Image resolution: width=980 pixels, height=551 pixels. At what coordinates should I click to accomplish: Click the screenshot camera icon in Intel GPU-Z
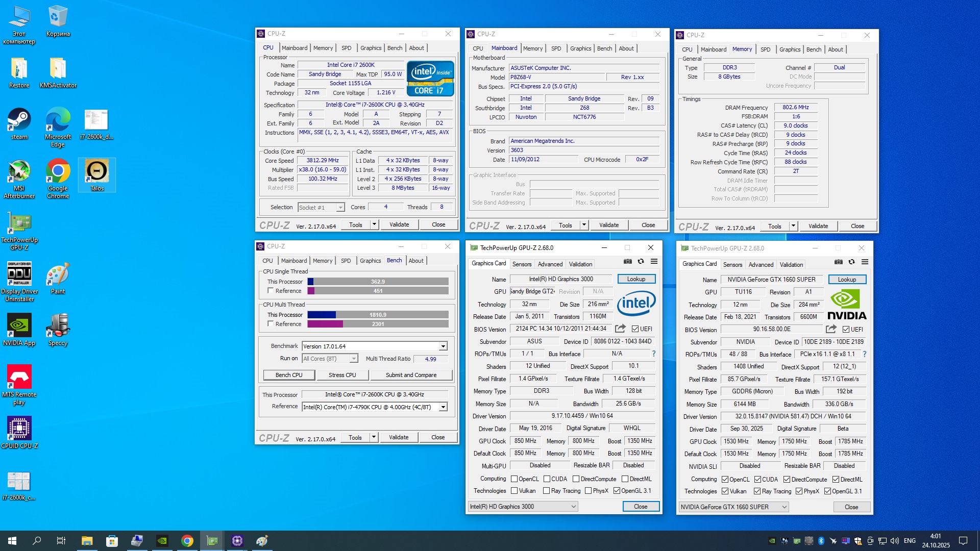(x=627, y=261)
